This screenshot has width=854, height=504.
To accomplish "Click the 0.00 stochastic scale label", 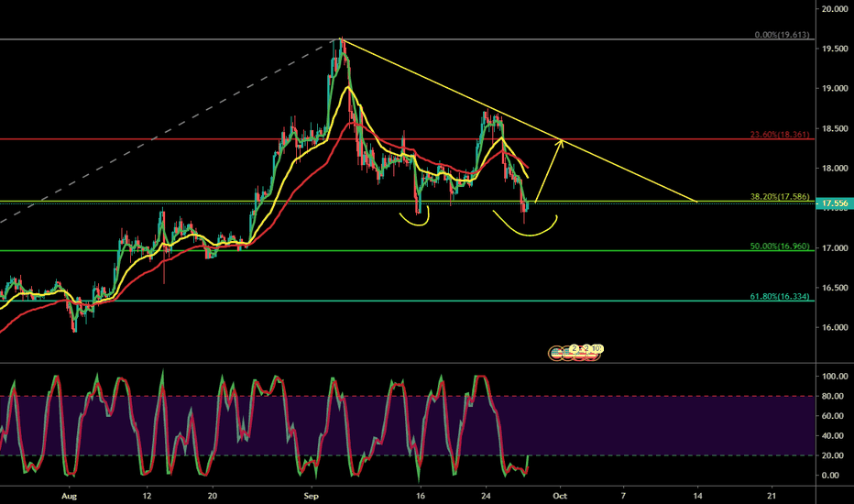I will [x=831, y=475].
